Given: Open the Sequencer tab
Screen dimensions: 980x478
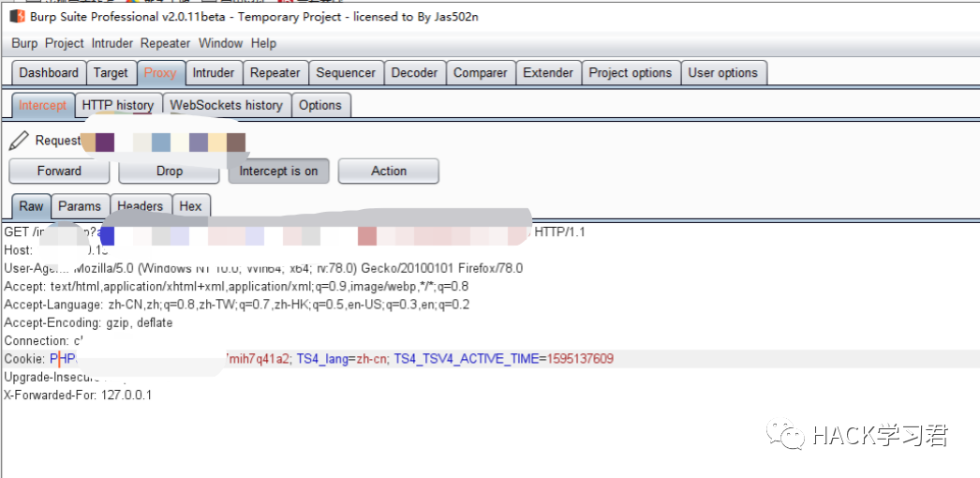Looking at the screenshot, I should coord(346,72).
